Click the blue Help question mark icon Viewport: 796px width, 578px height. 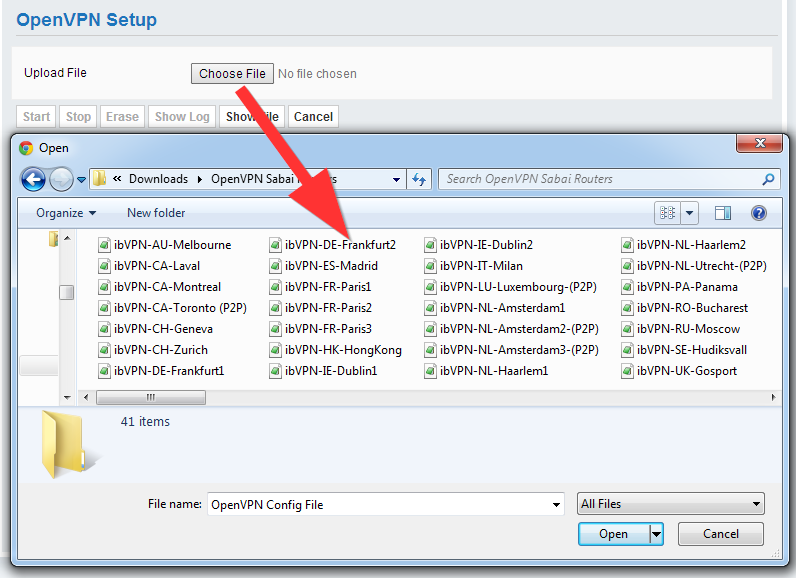click(758, 213)
